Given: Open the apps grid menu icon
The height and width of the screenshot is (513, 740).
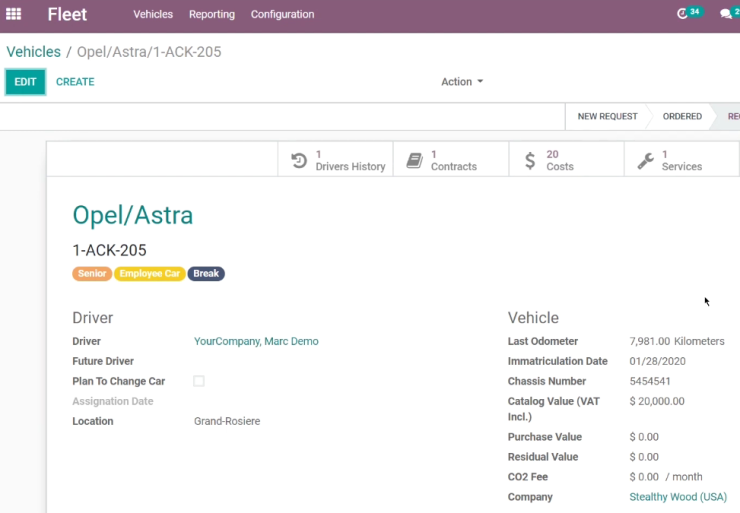Looking at the screenshot, I should coord(13,14).
